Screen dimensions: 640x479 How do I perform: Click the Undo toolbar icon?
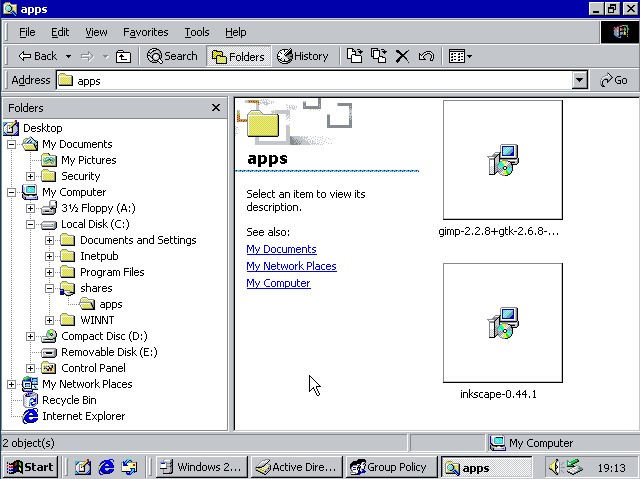pyautogui.click(x=426, y=56)
